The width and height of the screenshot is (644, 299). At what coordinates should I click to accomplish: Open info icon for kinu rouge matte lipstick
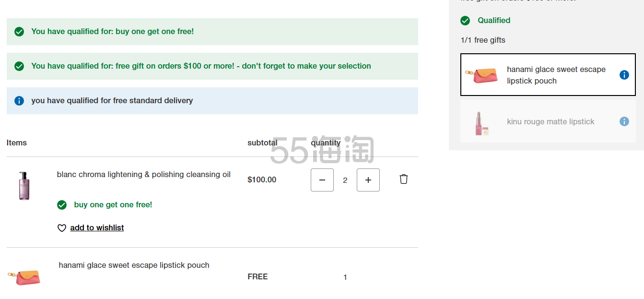coord(624,121)
